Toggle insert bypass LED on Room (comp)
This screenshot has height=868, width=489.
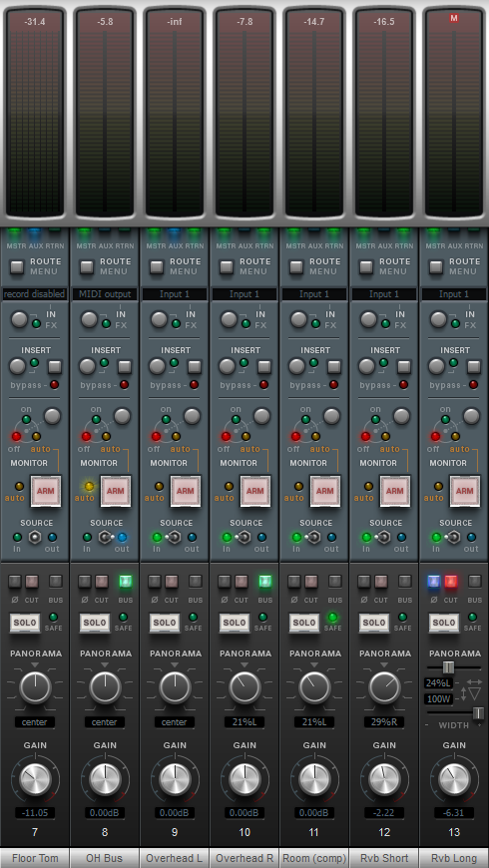[x=333, y=385]
